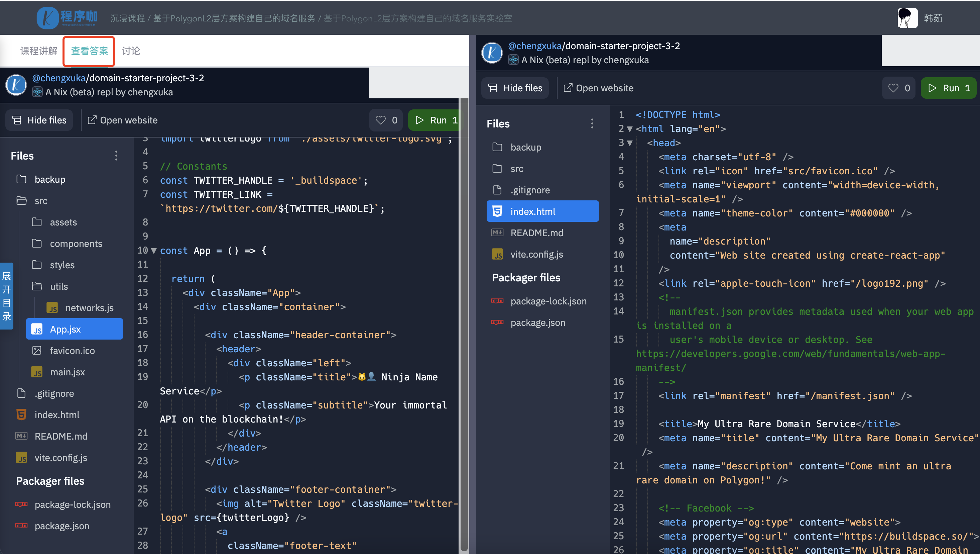This screenshot has height=554, width=980.
Task: Collapse the head tag fold arrow at line 3
Action: click(x=630, y=143)
